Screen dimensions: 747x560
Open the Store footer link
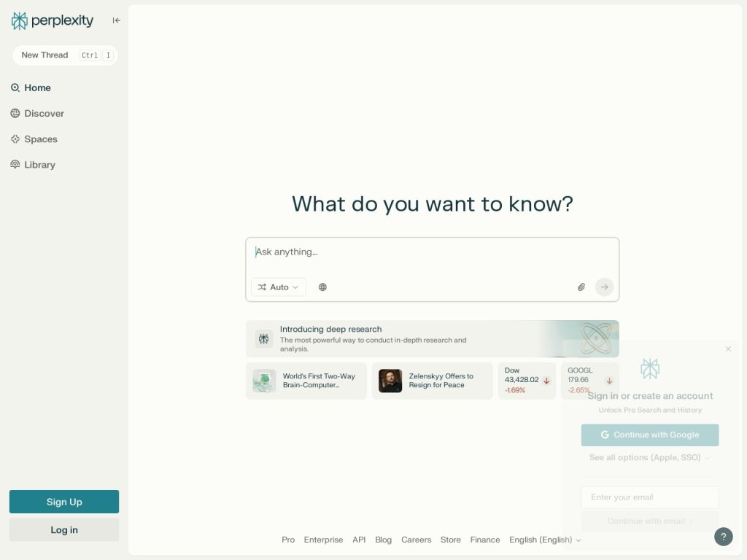[451, 540]
